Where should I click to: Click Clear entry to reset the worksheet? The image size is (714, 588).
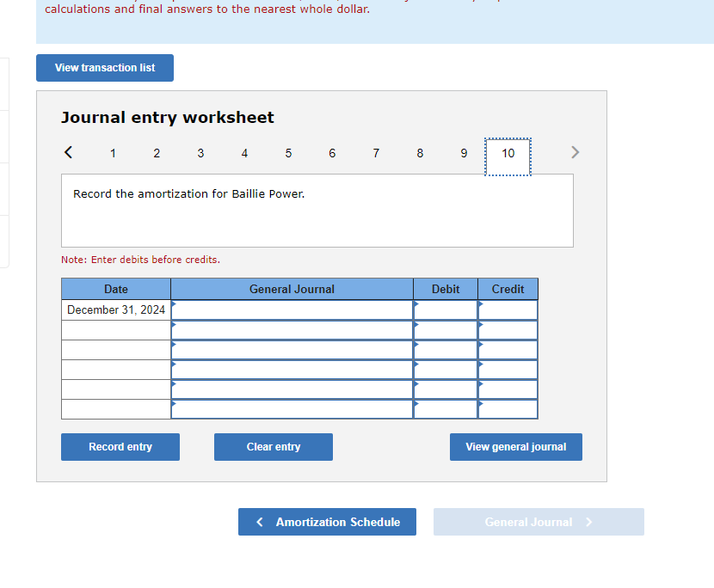click(273, 447)
